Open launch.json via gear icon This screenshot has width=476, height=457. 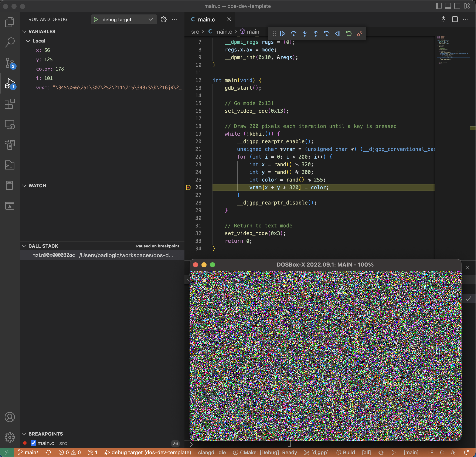(163, 19)
